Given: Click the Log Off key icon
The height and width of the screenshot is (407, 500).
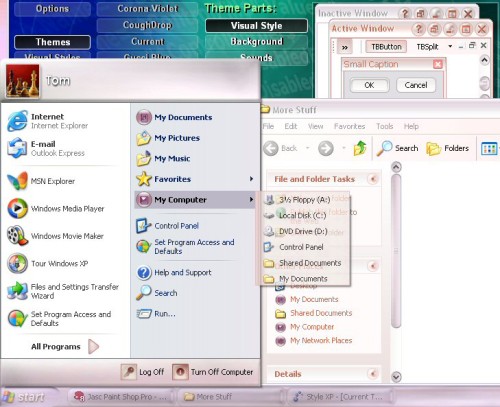Looking at the screenshot, I should coord(129,372).
